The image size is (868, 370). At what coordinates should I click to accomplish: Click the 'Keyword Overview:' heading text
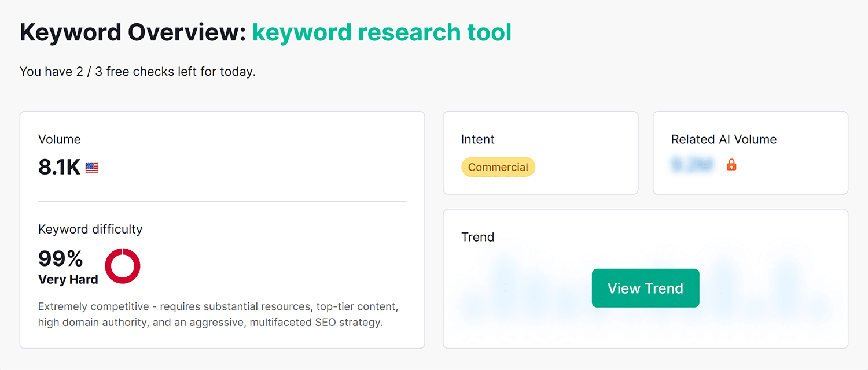134,32
